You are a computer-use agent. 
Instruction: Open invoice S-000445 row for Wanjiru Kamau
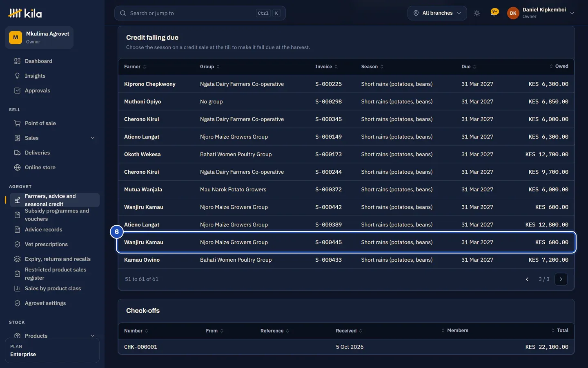tap(346, 242)
